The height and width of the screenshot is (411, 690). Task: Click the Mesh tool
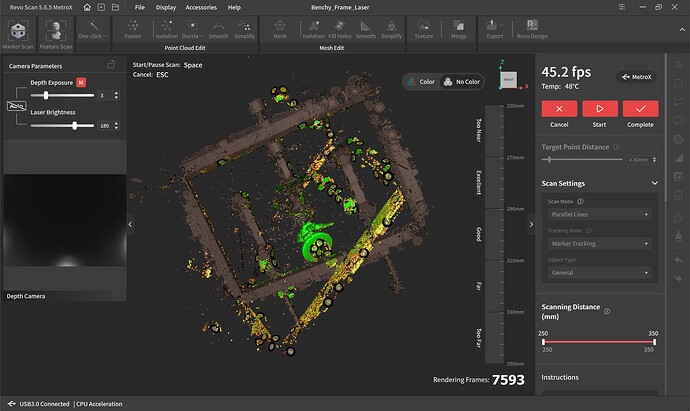click(x=280, y=29)
